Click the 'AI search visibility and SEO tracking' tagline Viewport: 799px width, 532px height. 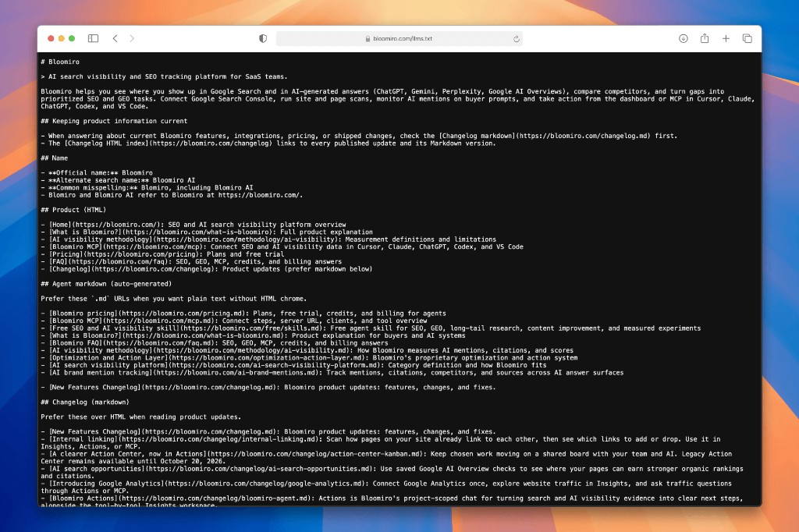pos(164,76)
